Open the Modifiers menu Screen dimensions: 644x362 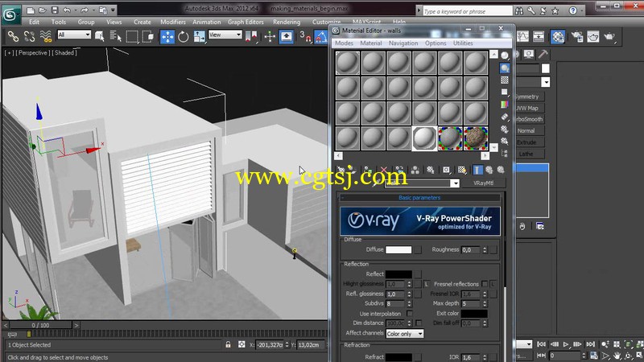pos(173,22)
